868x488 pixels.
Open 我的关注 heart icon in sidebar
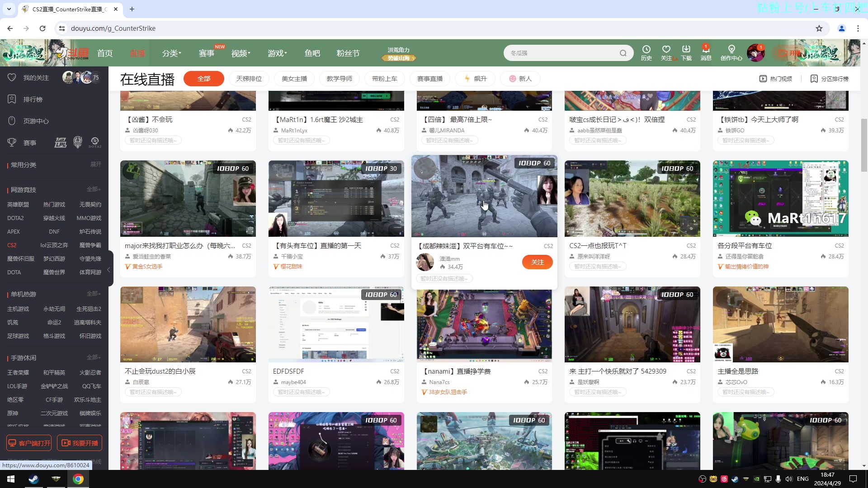click(12, 78)
